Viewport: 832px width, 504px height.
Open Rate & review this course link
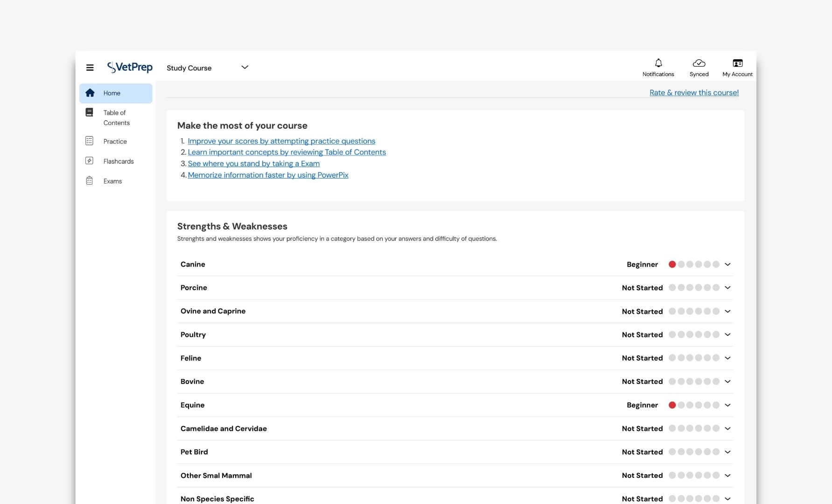(694, 92)
